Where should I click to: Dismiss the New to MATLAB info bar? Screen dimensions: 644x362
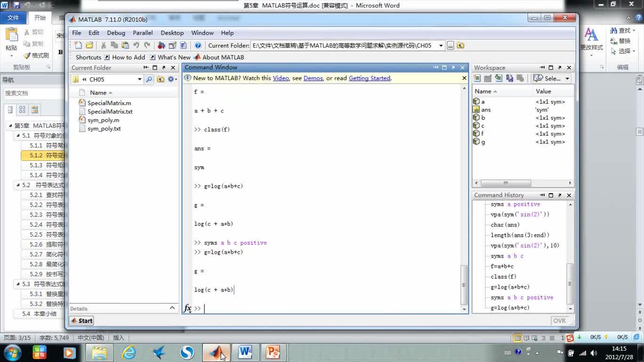pos(464,78)
